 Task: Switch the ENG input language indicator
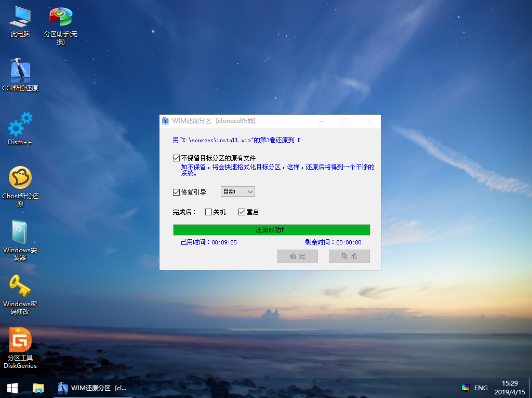(481, 388)
